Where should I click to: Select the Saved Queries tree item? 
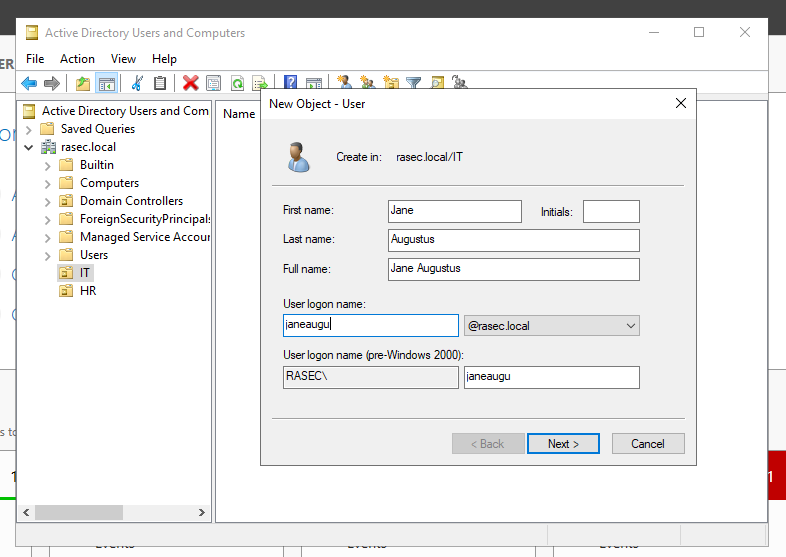tap(98, 129)
